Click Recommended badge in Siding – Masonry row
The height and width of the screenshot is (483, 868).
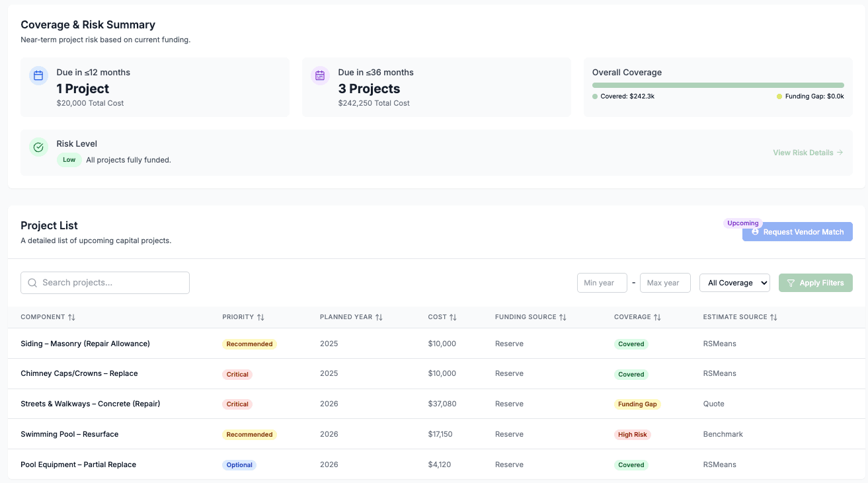[249, 344]
